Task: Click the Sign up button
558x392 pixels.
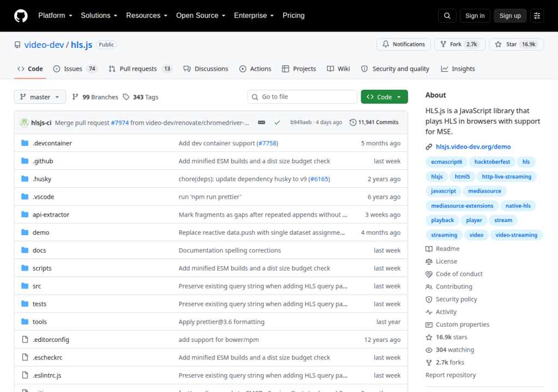Action: click(x=510, y=16)
